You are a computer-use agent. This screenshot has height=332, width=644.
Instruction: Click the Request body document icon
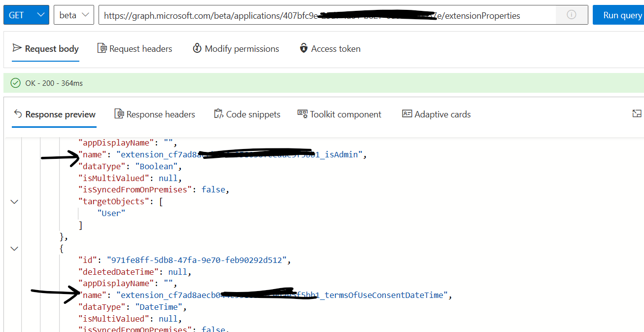click(x=17, y=48)
